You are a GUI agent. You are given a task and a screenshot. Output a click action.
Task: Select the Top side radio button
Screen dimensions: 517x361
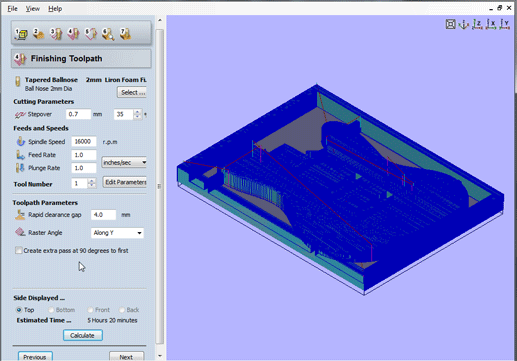[19, 310]
